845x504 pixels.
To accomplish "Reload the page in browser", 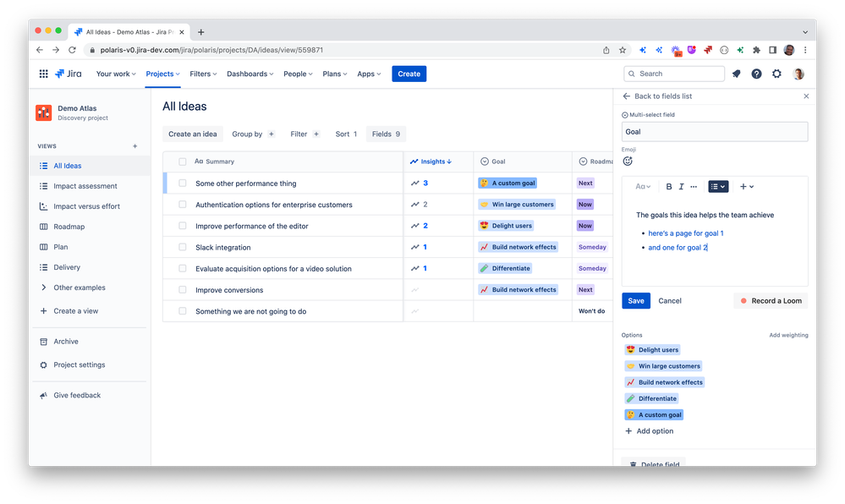I will pos(72,50).
